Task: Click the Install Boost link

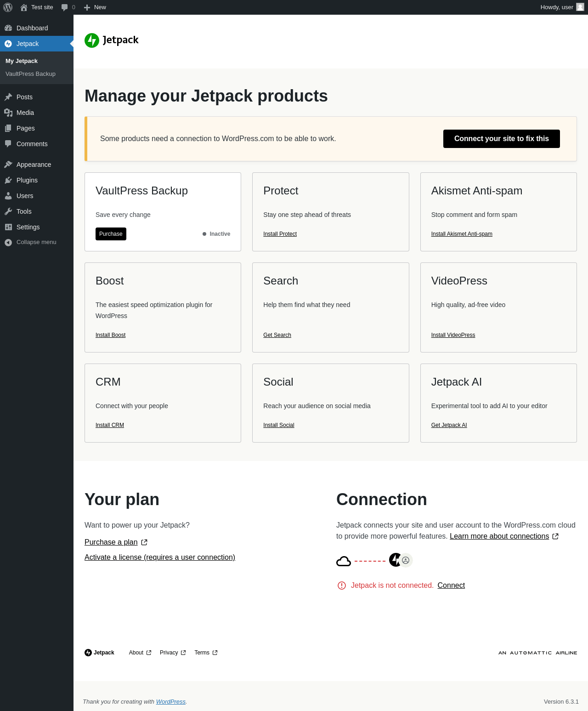Action: [x=110, y=335]
